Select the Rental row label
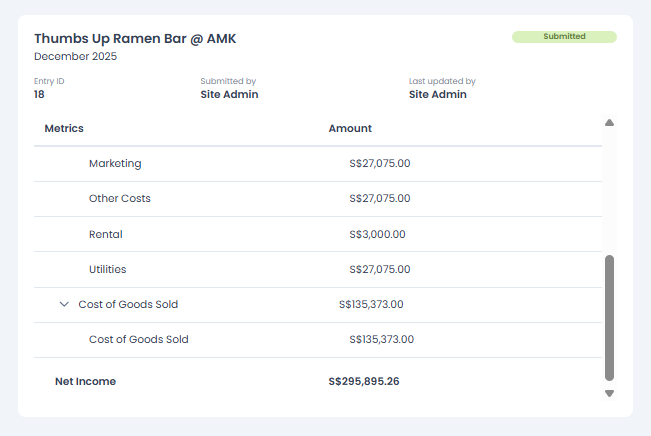Viewport: 651px width, 436px height. pos(106,234)
